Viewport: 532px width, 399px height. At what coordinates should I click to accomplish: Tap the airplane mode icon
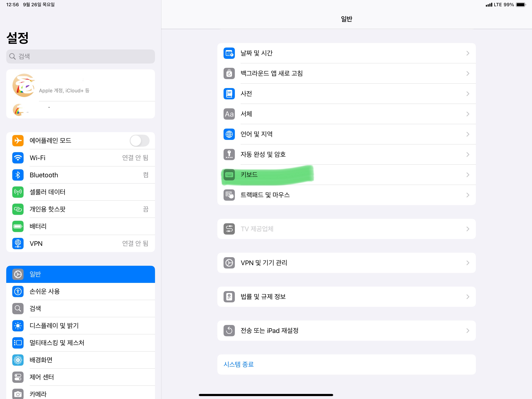(x=18, y=140)
